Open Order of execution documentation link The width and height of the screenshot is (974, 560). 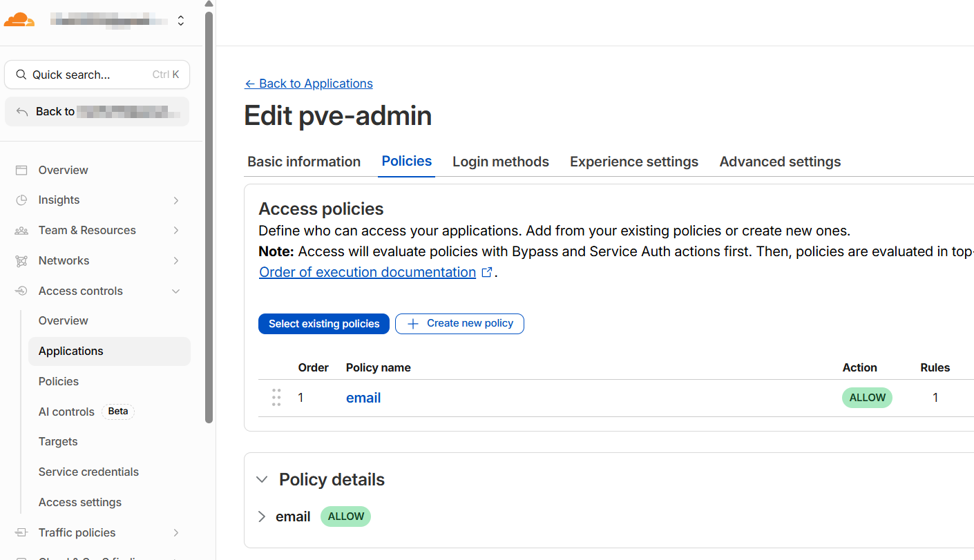click(x=376, y=272)
